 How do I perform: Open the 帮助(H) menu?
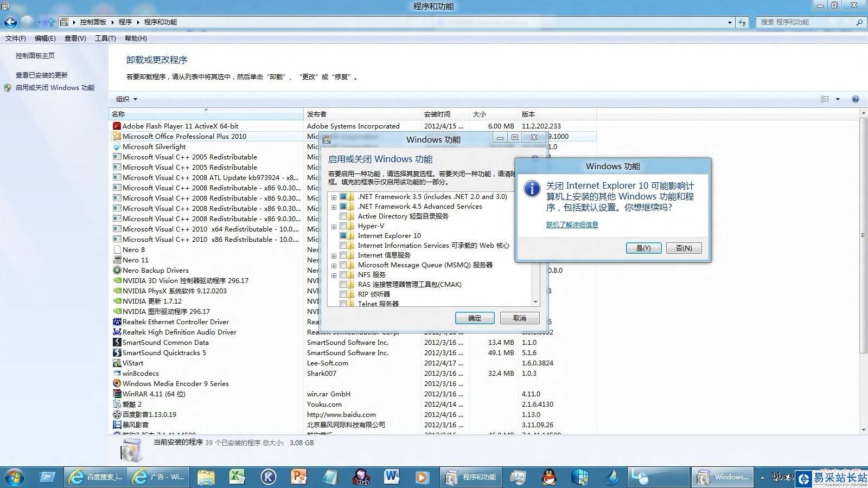(x=136, y=38)
